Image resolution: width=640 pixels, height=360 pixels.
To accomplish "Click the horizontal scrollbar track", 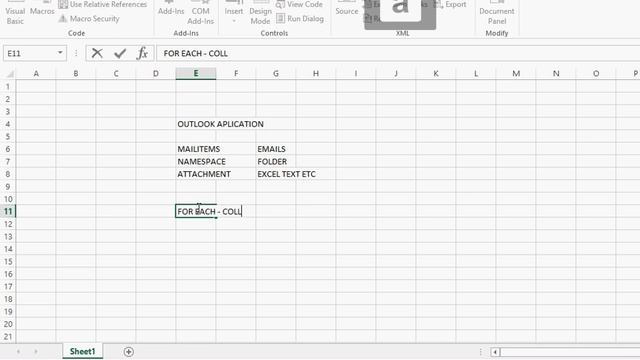I will click(x=570, y=351).
